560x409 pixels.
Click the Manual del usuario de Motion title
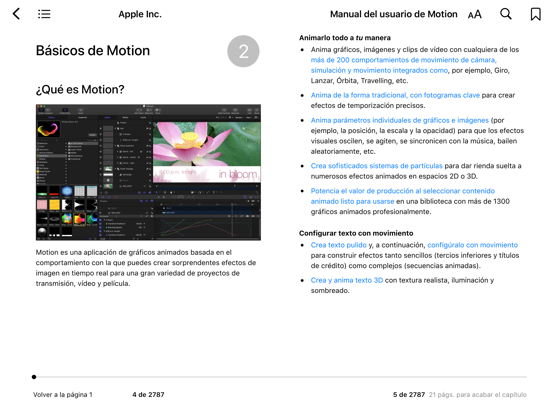(x=394, y=14)
